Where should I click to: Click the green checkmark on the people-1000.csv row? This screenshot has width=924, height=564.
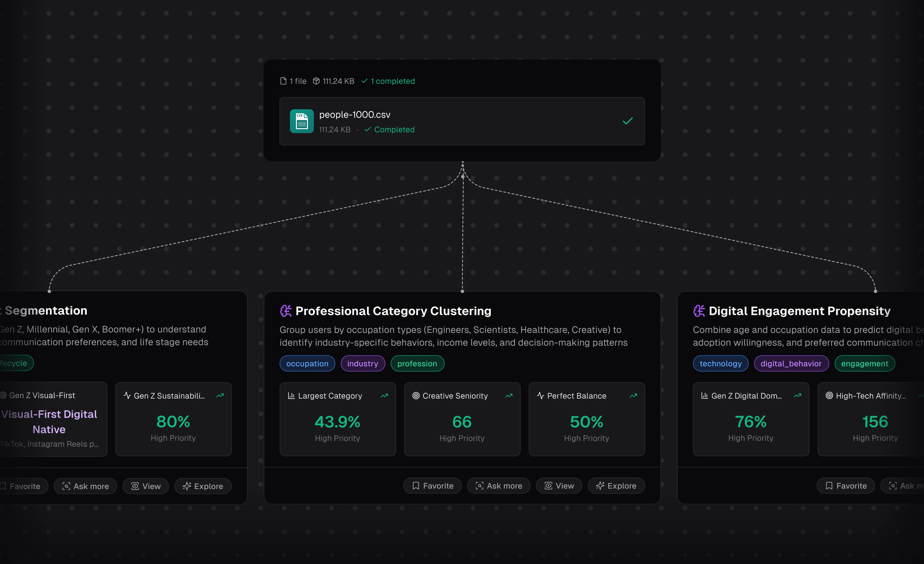[x=627, y=121]
